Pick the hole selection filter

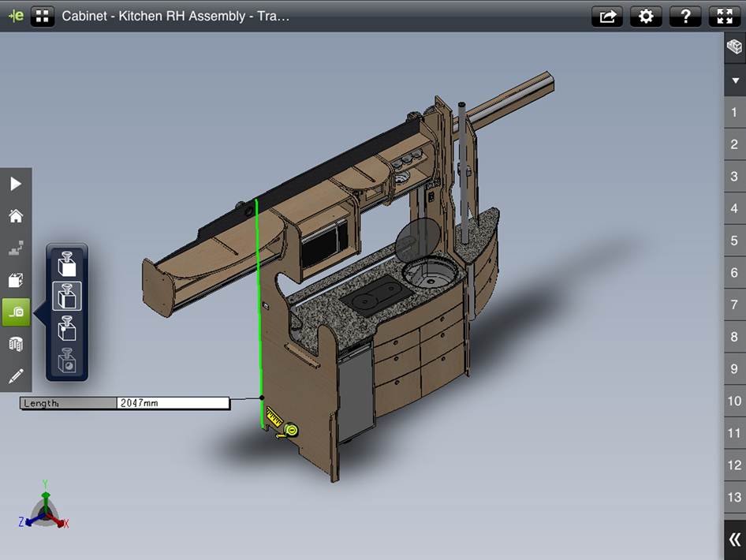tap(67, 362)
